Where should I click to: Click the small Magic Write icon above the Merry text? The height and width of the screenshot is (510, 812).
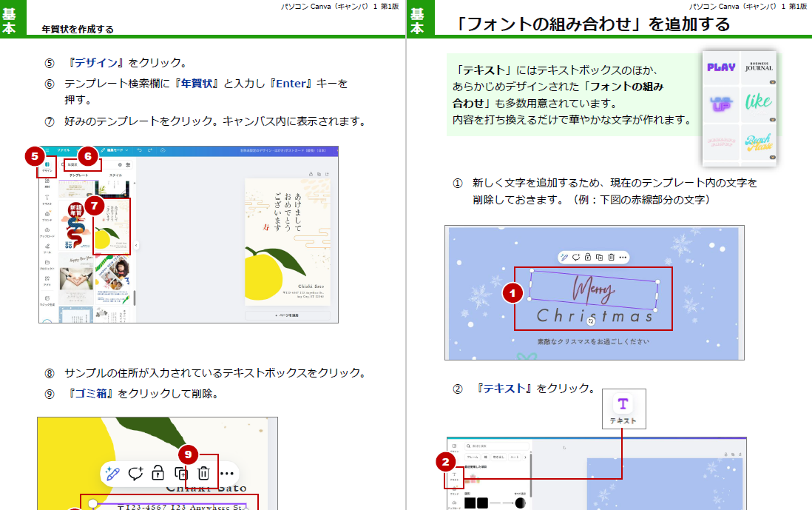click(x=564, y=257)
